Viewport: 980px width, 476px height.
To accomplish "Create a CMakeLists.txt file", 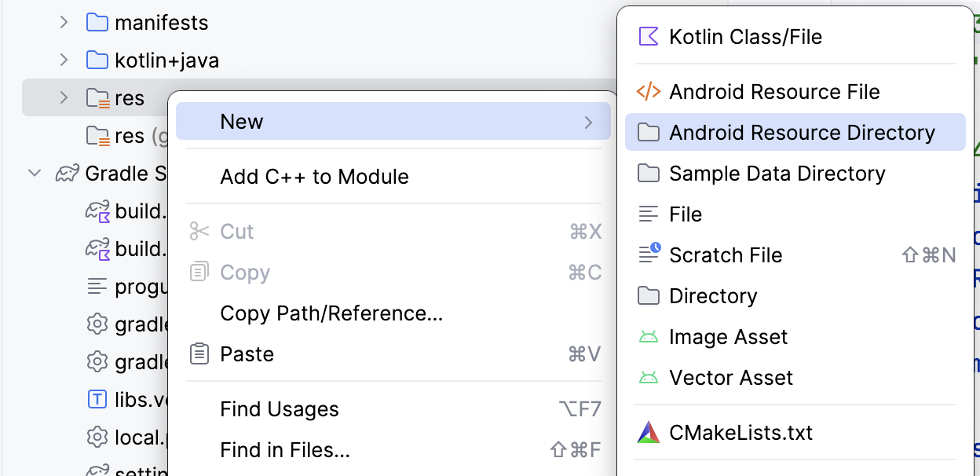I will pyautogui.click(x=739, y=432).
